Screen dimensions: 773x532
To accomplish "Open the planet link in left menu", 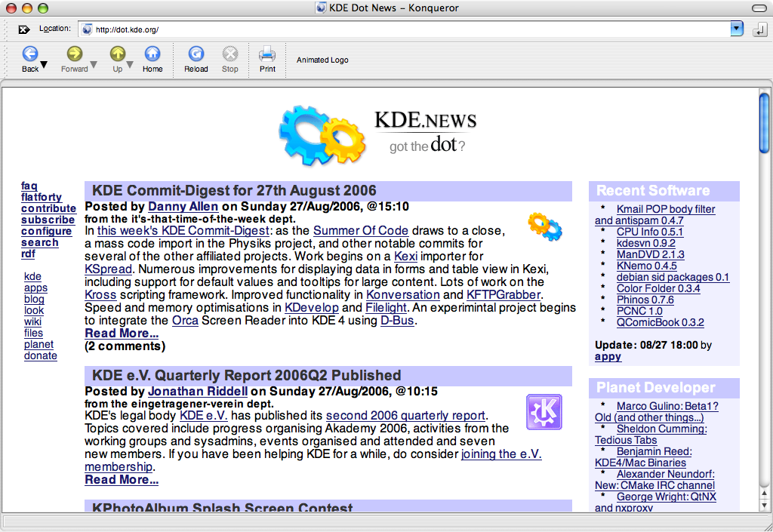I will (38, 344).
